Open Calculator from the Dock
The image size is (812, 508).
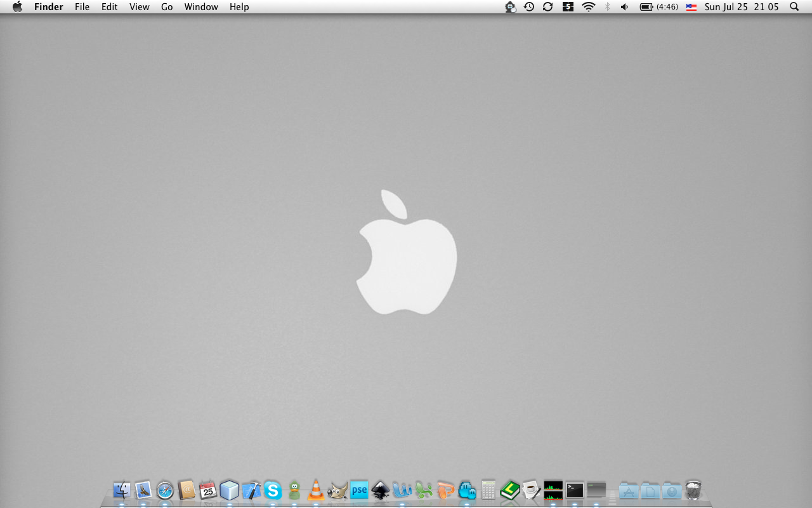[x=488, y=490]
